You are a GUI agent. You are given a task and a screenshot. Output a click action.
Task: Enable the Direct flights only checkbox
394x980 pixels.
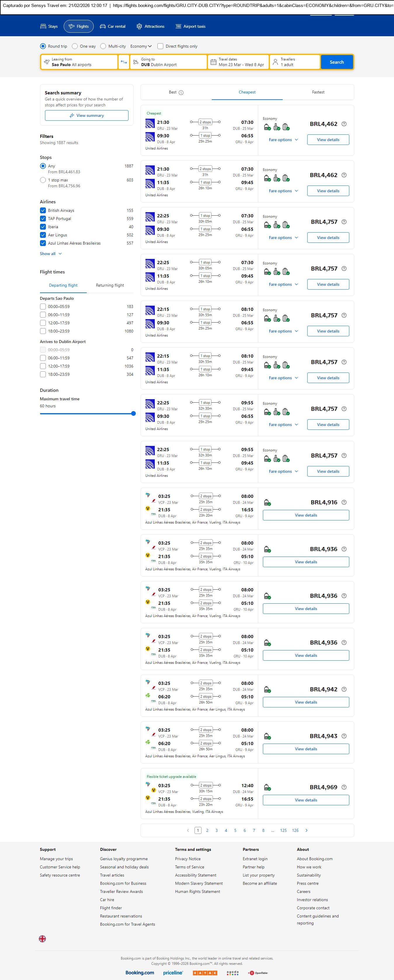pyautogui.click(x=160, y=46)
